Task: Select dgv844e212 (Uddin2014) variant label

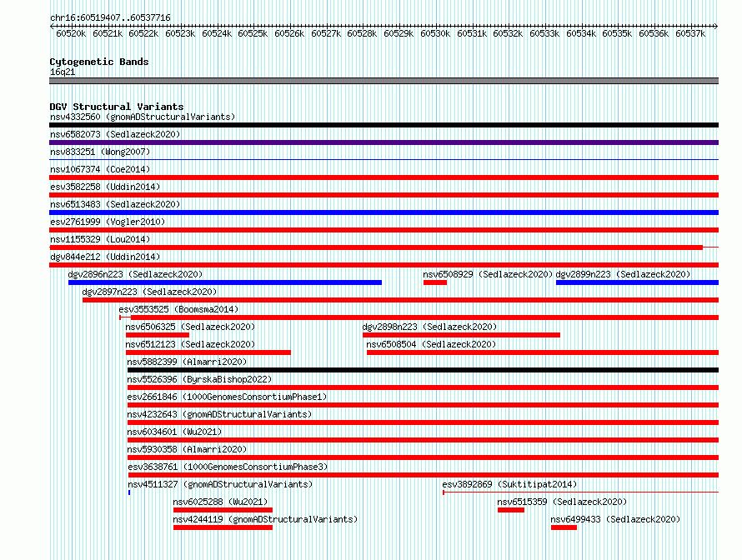Action: pos(105,257)
